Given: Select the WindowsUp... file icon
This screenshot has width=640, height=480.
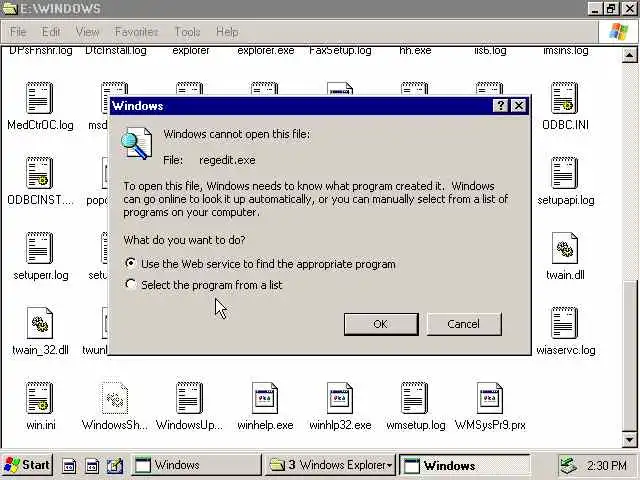Looking at the screenshot, I should pyautogui.click(x=189, y=398).
